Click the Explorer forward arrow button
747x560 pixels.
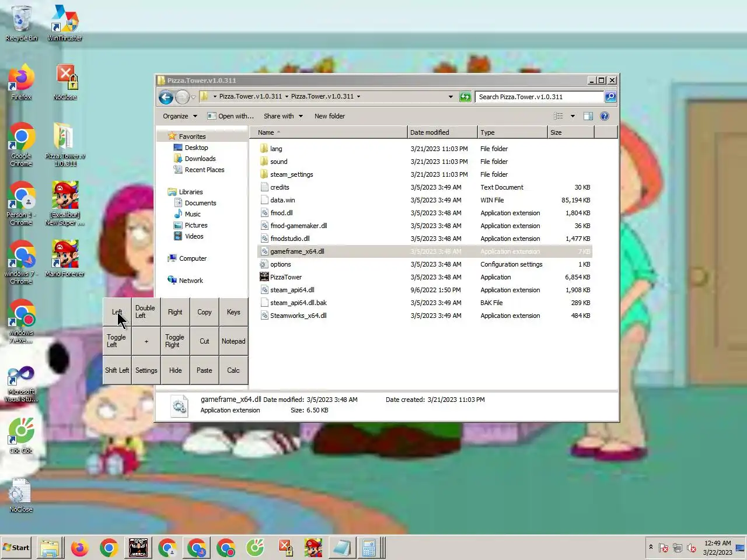[x=182, y=97]
